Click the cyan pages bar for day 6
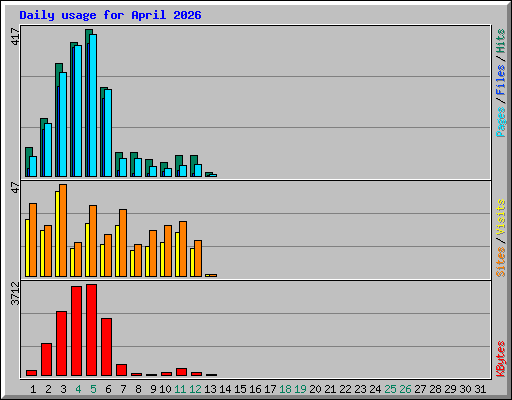The height and width of the screenshot is (400, 512). [x=108, y=133]
